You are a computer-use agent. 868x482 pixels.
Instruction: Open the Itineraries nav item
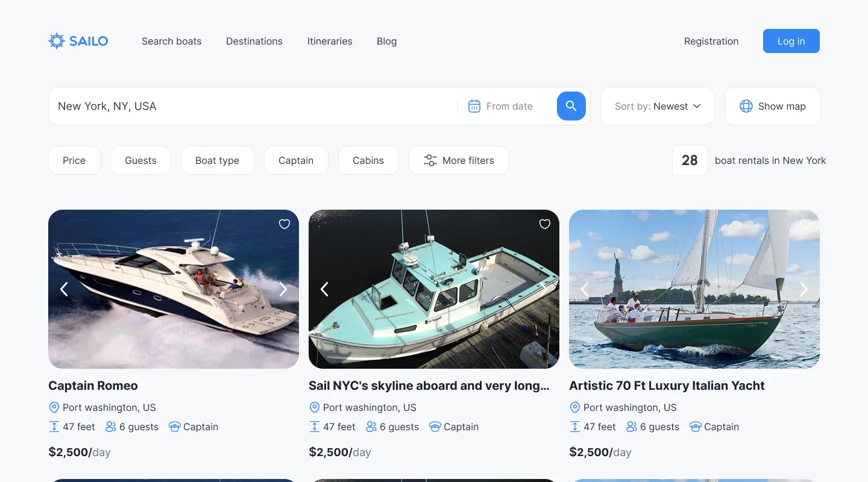point(330,41)
